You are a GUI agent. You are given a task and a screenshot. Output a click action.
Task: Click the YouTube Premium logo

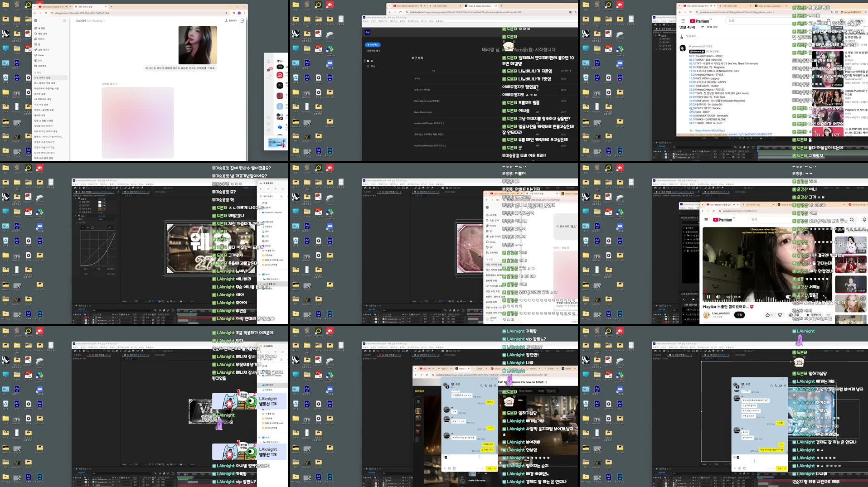pos(699,21)
